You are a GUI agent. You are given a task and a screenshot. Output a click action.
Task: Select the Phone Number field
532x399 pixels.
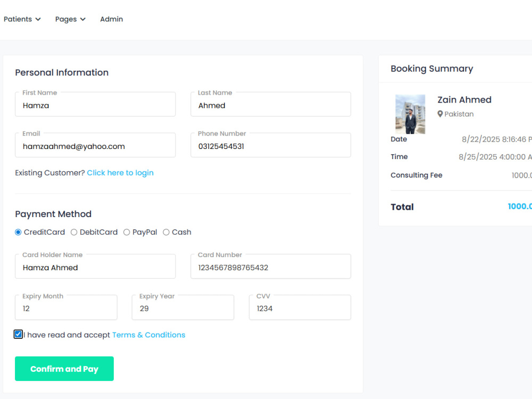tap(271, 145)
